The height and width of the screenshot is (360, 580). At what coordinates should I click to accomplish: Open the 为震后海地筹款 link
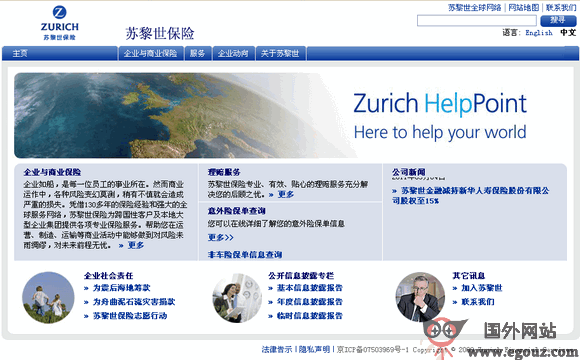[122, 288]
